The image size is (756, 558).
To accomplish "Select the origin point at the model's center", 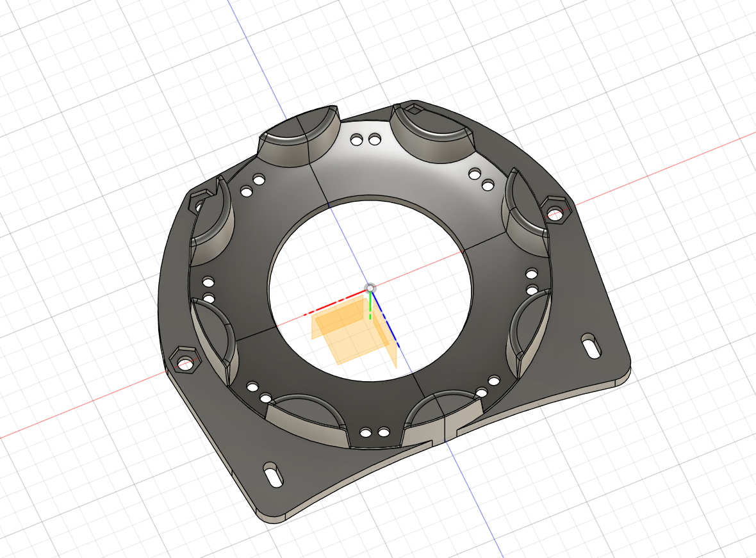I will 370,288.
